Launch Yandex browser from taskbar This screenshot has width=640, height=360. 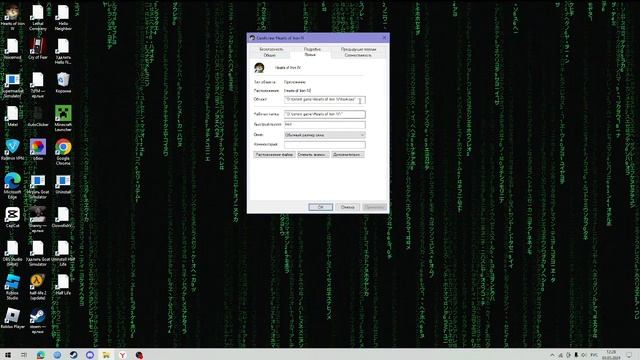click(x=122, y=355)
